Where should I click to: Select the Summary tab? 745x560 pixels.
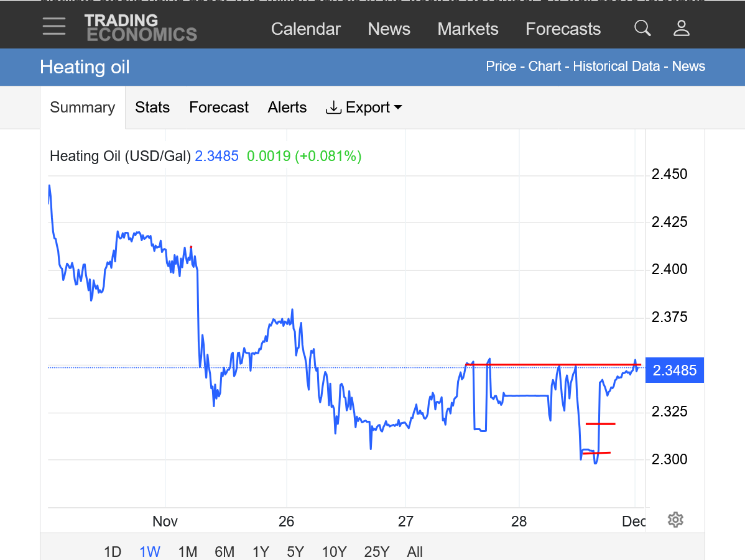pos(82,108)
